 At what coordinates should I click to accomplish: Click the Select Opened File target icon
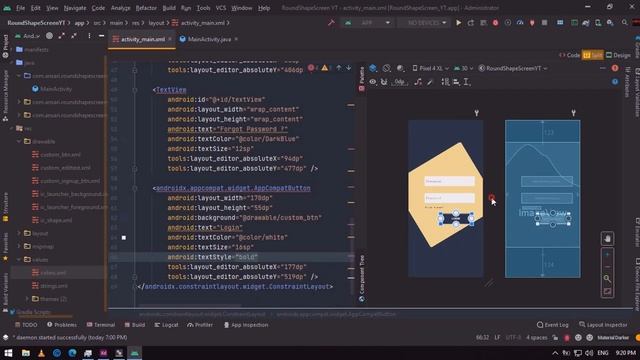pos(49,36)
